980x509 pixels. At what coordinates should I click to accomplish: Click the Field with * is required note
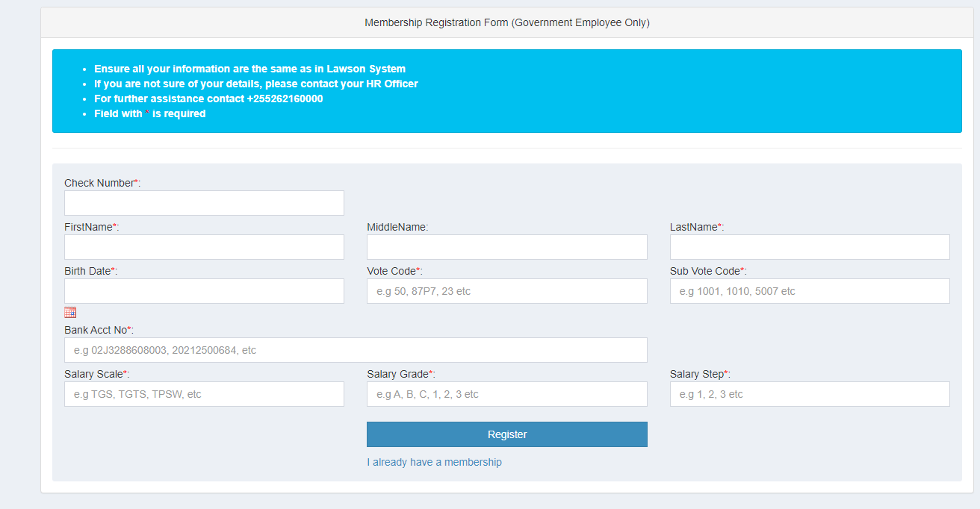149,113
